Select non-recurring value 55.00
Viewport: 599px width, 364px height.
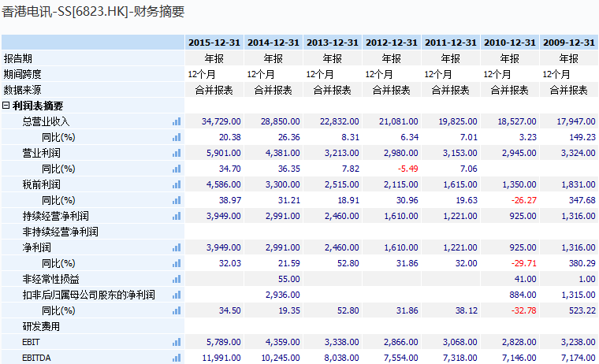coord(288,279)
